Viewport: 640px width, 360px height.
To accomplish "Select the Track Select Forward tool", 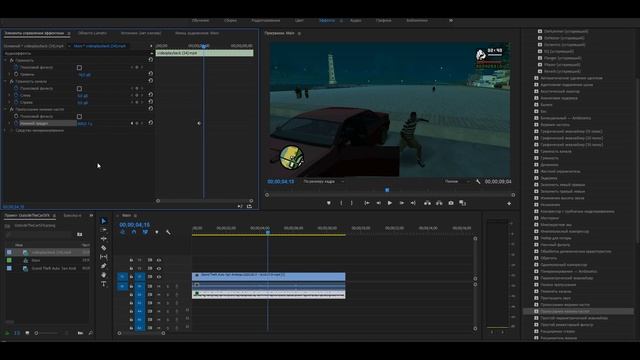I will (104, 230).
